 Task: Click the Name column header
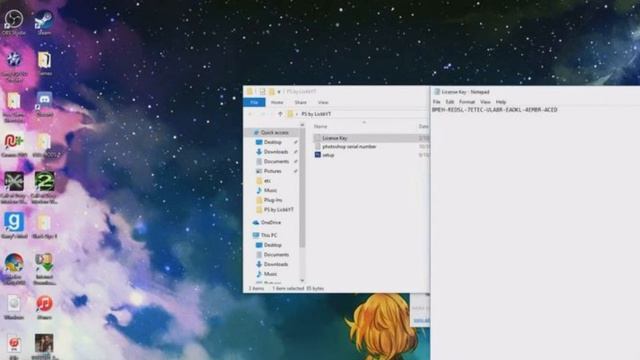[320, 127]
